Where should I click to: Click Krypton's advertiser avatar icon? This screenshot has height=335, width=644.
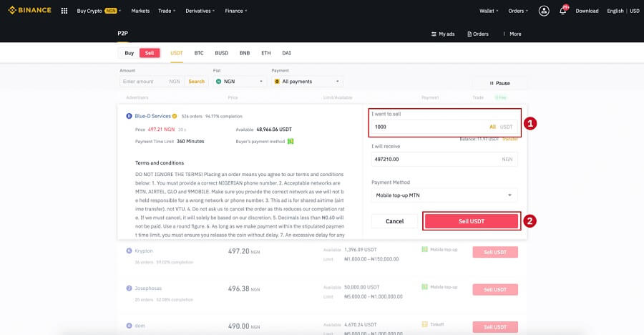pos(129,251)
